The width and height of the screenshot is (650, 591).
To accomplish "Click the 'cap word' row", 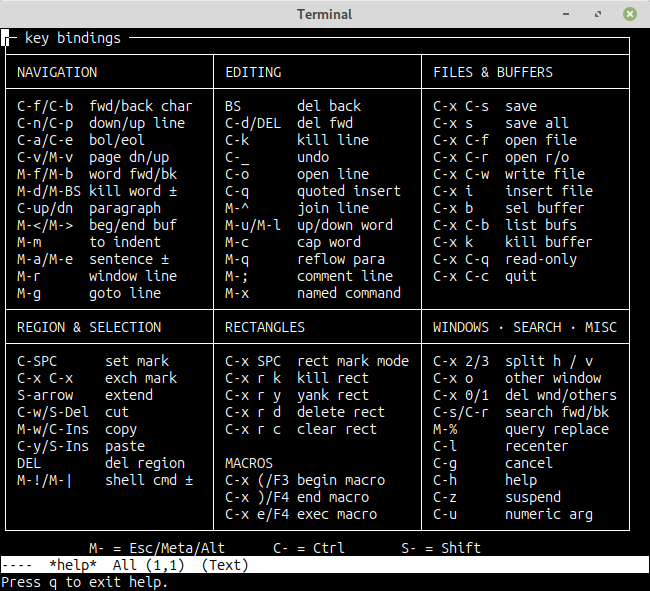I will [293, 242].
